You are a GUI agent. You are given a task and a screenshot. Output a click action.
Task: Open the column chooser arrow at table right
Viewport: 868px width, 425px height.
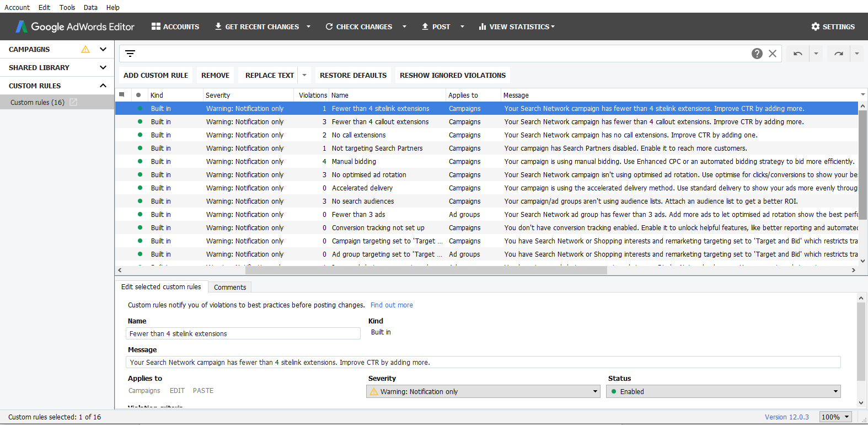[x=862, y=94]
